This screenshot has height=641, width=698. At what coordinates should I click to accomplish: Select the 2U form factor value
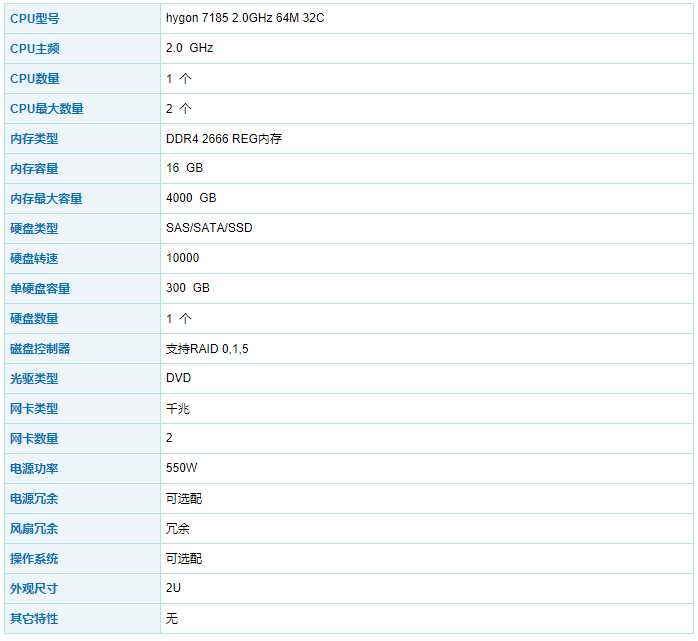(x=174, y=588)
